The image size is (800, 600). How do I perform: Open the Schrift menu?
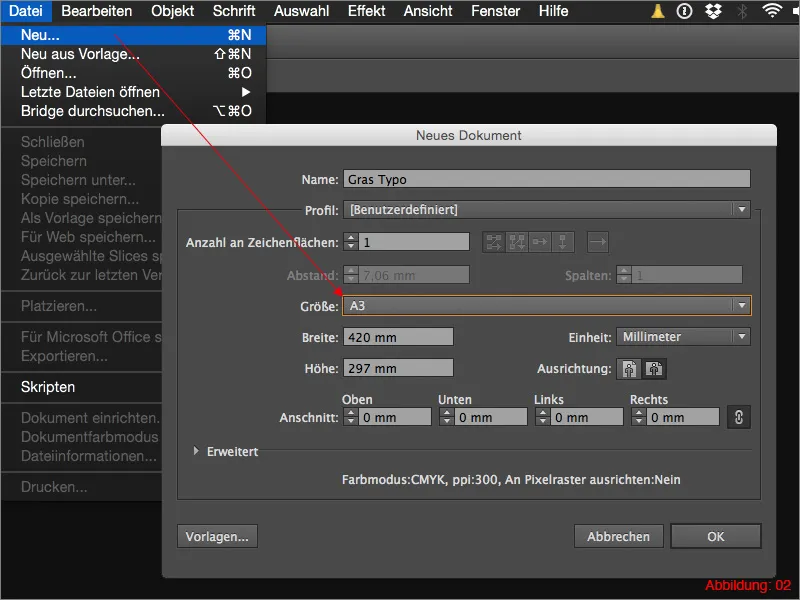(234, 11)
